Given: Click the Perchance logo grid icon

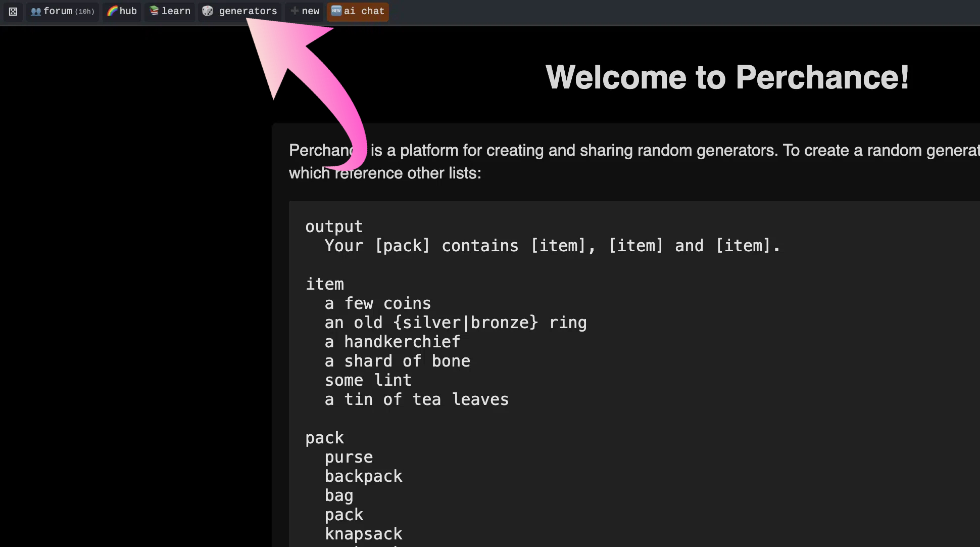Looking at the screenshot, I should (13, 12).
